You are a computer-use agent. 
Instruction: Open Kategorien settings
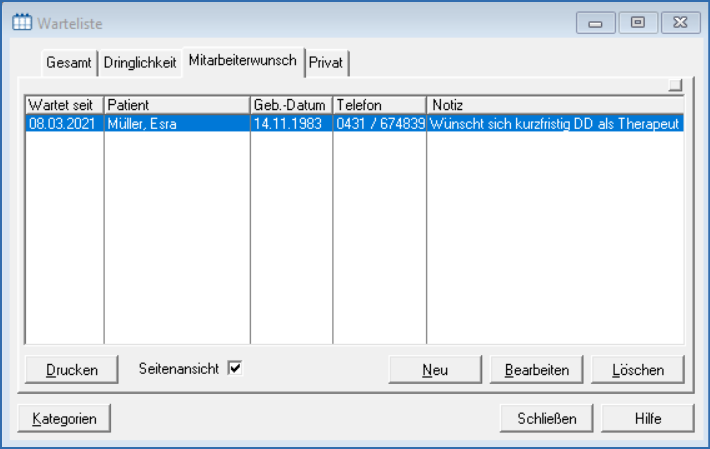pyautogui.click(x=64, y=419)
